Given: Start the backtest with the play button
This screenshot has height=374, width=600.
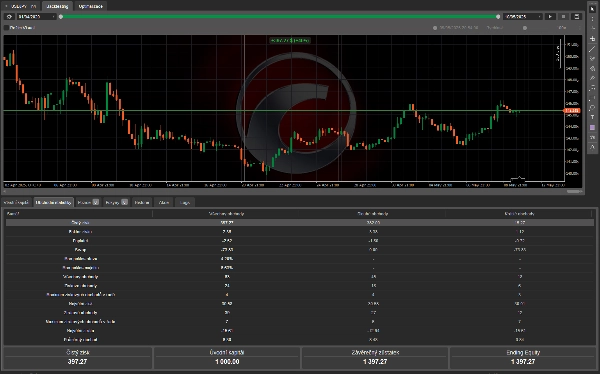Looking at the screenshot, I should tap(550, 16).
